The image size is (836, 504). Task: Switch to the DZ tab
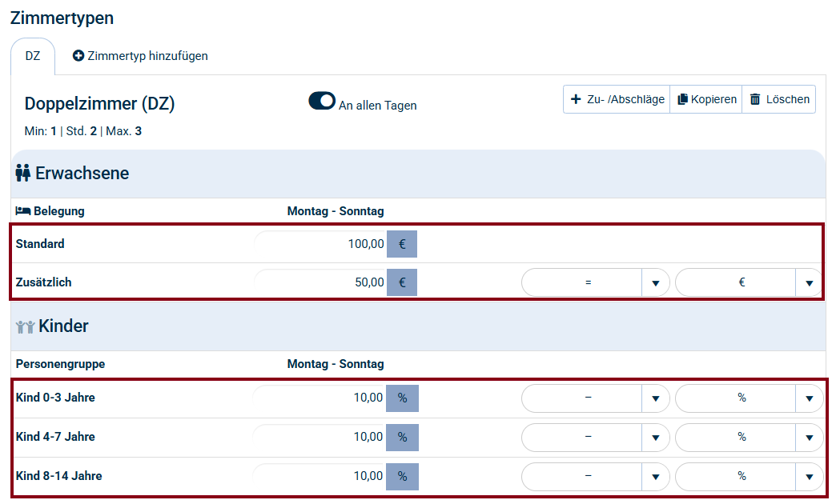(33, 56)
